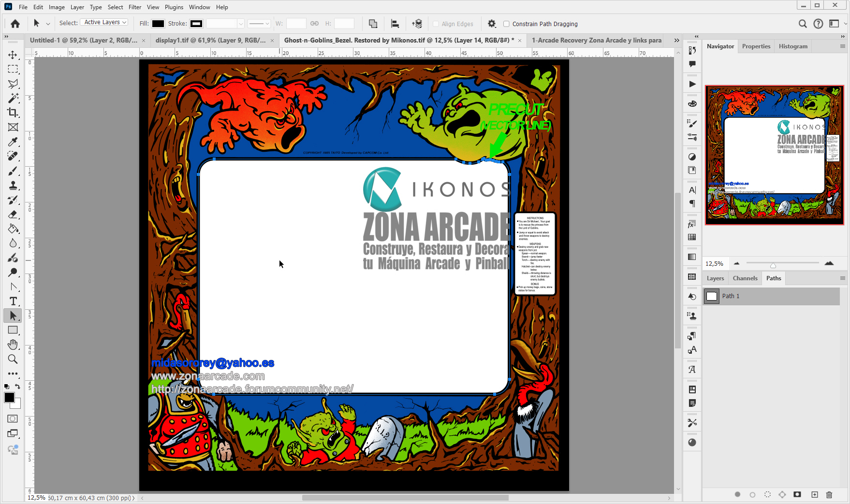Open the Layer menu
This screenshot has width=850, height=504.
coord(77,7)
